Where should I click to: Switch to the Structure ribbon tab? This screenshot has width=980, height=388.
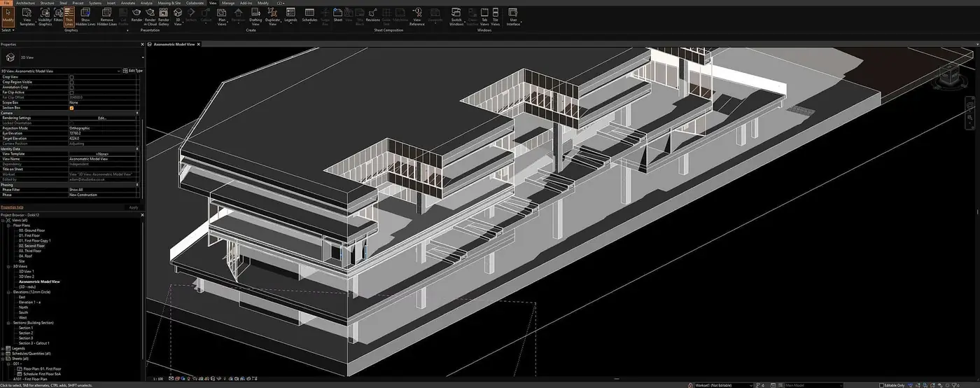pyautogui.click(x=48, y=3)
